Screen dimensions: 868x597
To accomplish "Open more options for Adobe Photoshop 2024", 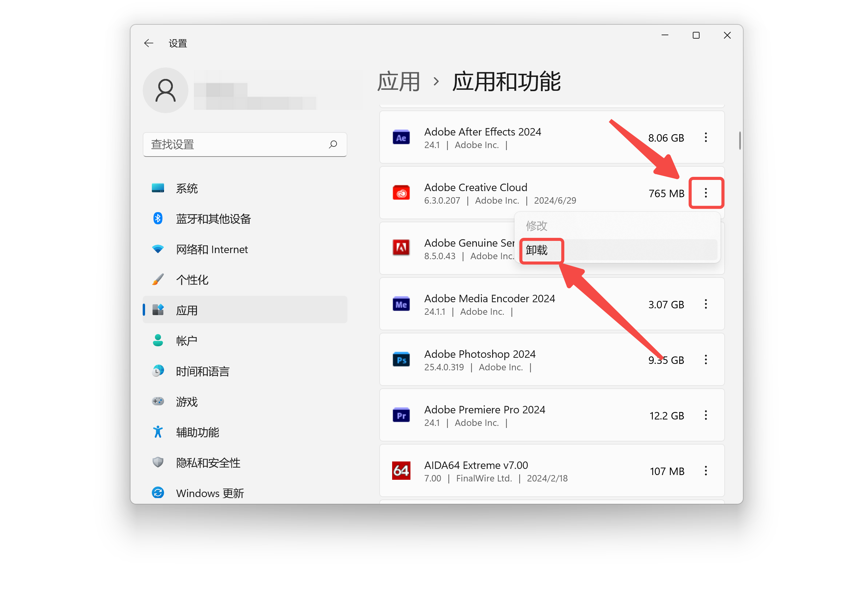I will click(706, 360).
